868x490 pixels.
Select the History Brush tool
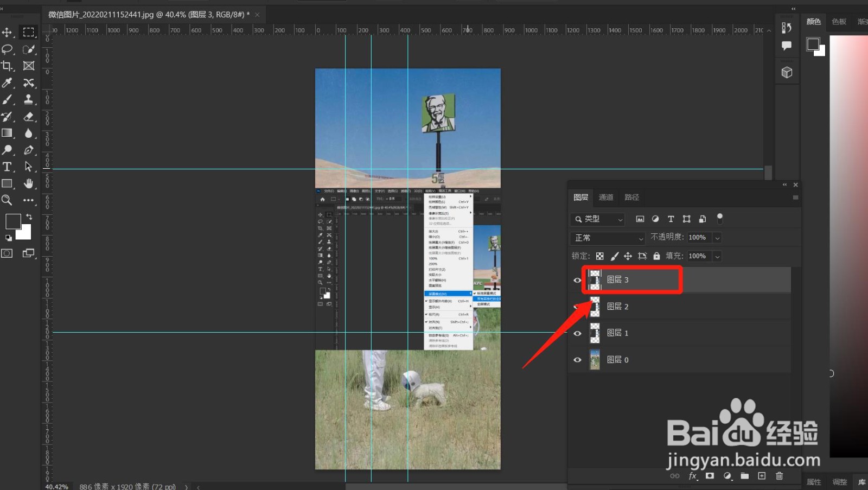[x=7, y=117]
